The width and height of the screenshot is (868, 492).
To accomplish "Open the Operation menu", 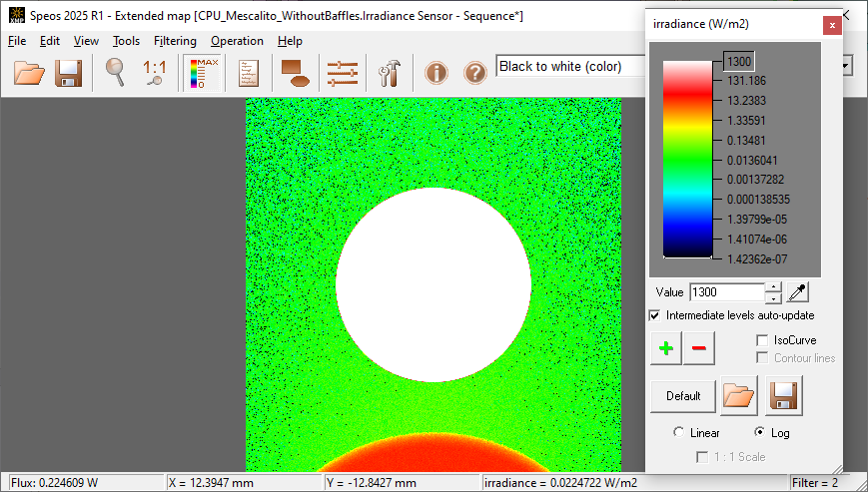I will (x=237, y=41).
